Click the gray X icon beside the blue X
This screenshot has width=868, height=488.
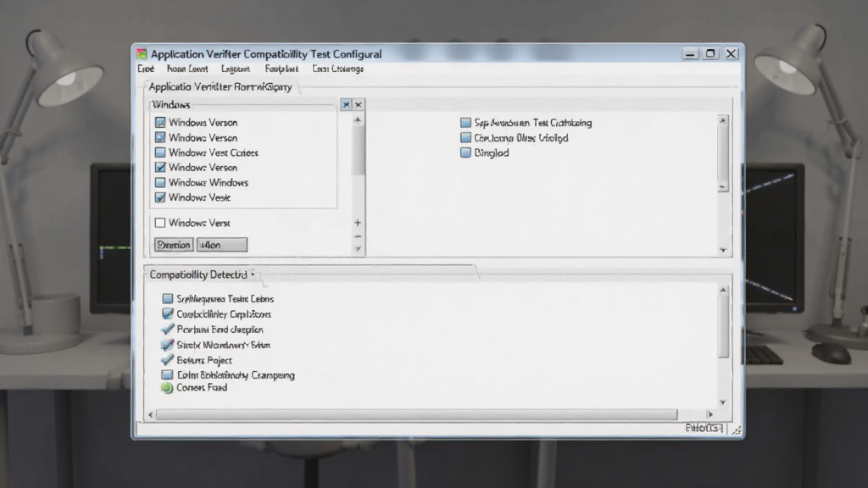(359, 104)
